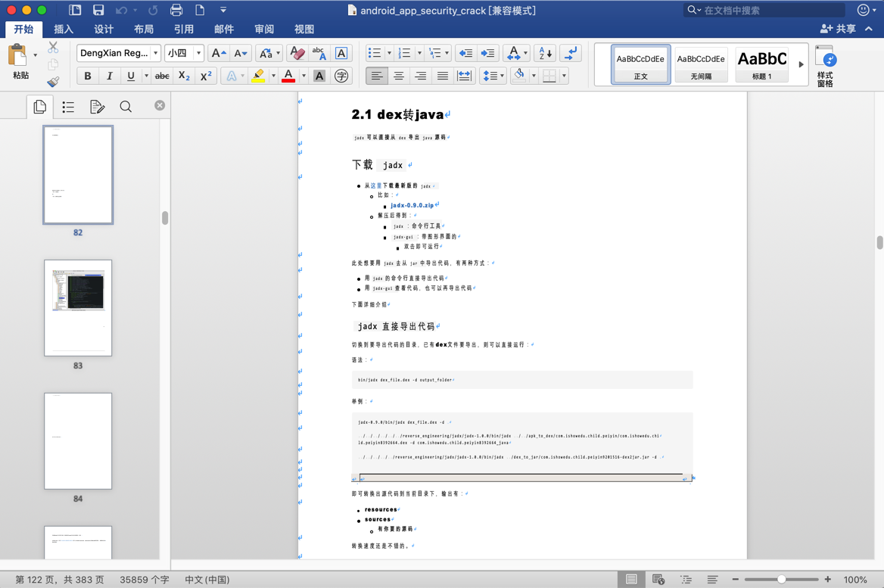
Task: Apply subscript X2 formatting
Action: pos(184,76)
